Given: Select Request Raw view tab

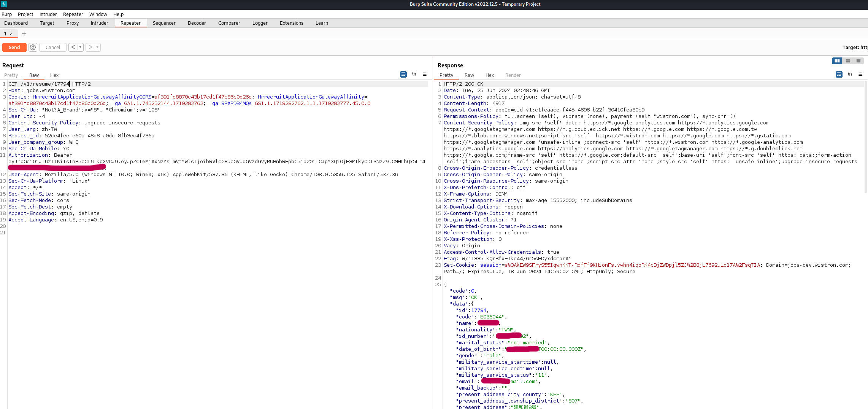Looking at the screenshot, I should (34, 75).
